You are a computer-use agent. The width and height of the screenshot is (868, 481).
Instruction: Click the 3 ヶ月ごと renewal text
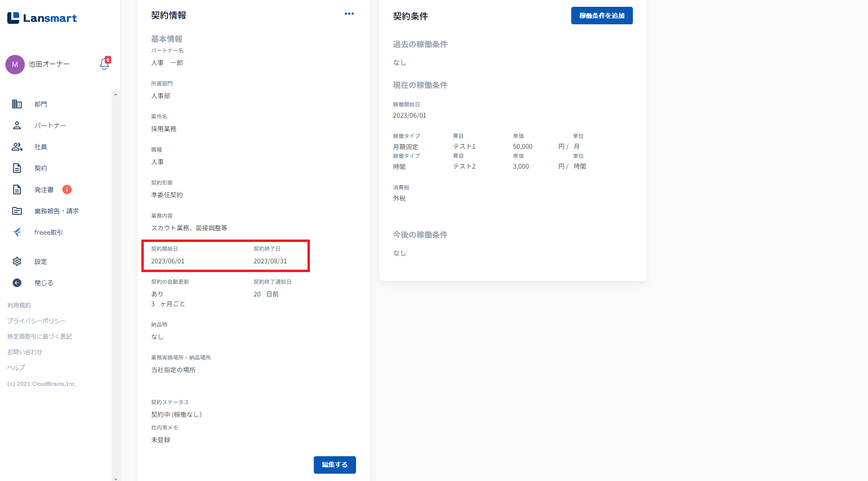168,304
